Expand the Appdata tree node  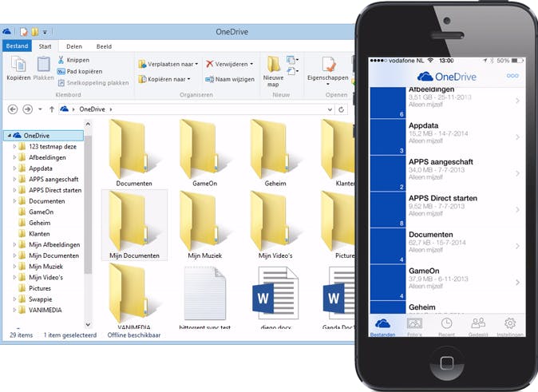pos(14,168)
